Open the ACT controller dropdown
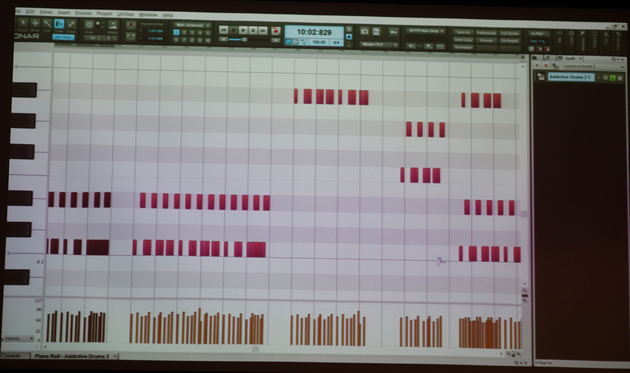 click(x=539, y=34)
